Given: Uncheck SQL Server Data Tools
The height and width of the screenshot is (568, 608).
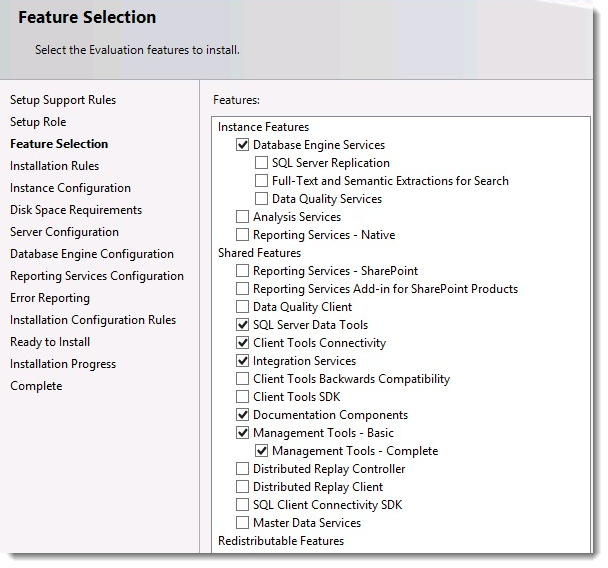Looking at the screenshot, I should [x=242, y=325].
